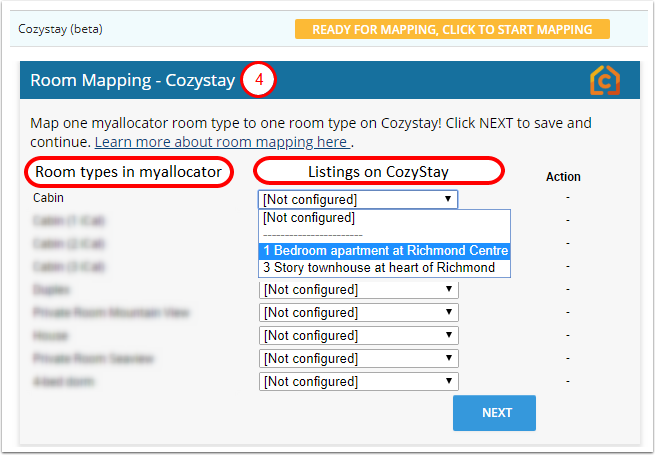Click the READY FOR MAPPING, CLICK TO START MAPPING button

tap(452, 29)
